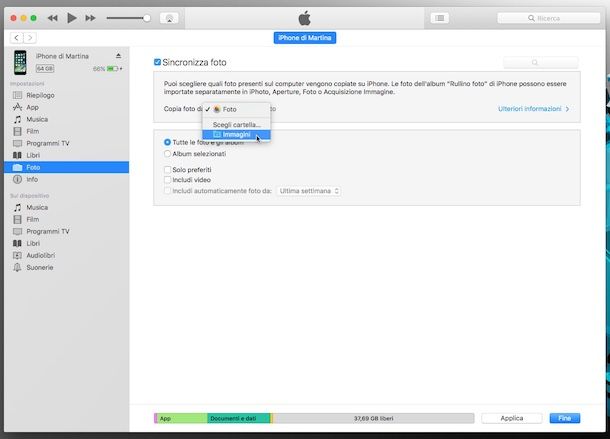Open Programmi TV under Impostazioni
Viewport: 610px width, 439px height.
pos(67,143)
